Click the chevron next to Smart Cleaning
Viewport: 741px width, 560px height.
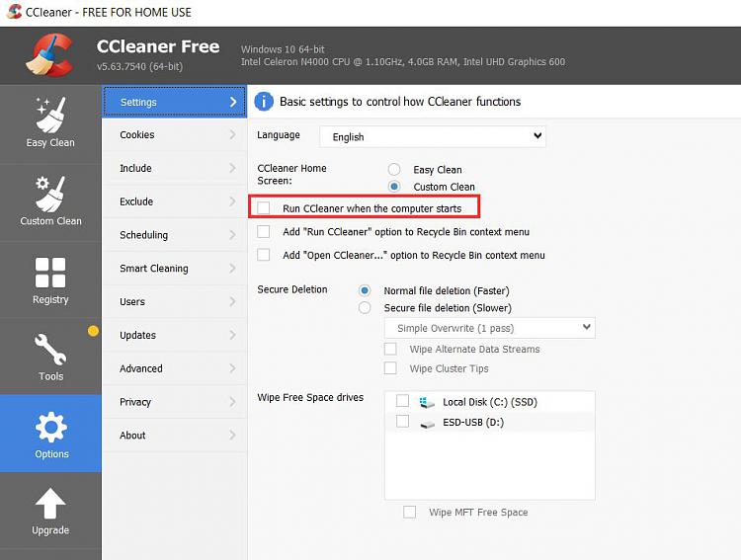[232, 268]
